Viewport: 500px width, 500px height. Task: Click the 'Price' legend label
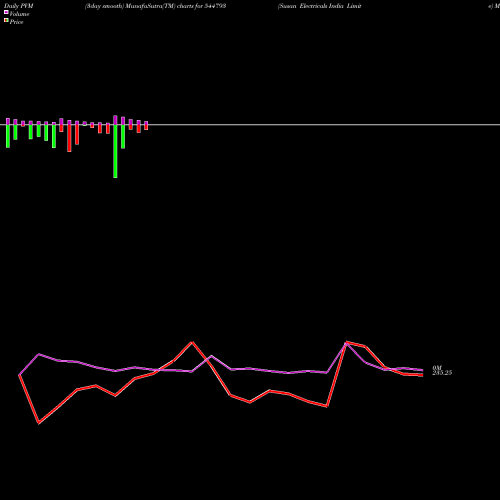click(16, 22)
